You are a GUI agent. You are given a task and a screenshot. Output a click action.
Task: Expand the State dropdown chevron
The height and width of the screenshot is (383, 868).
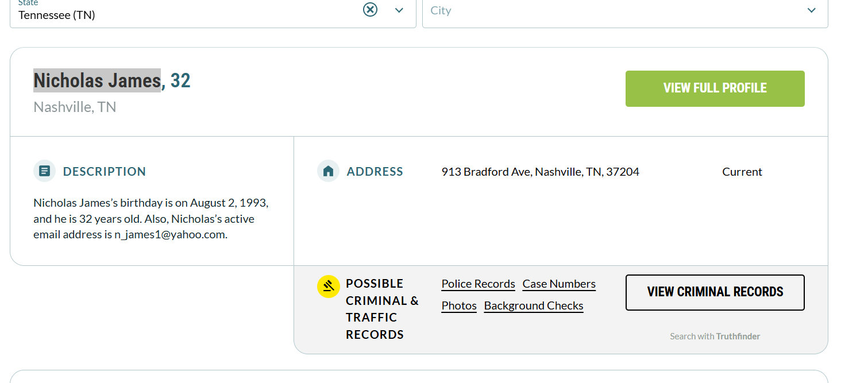point(399,10)
